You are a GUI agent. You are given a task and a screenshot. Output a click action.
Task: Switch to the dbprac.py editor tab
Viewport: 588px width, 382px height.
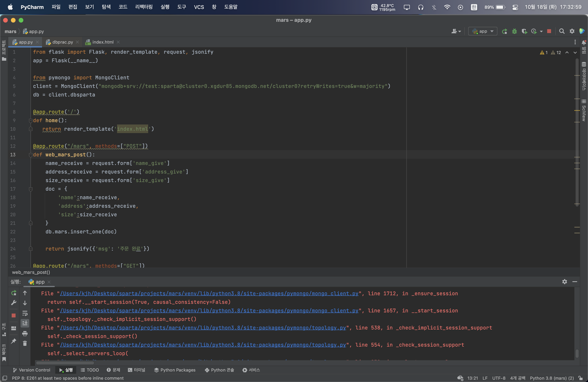click(62, 42)
